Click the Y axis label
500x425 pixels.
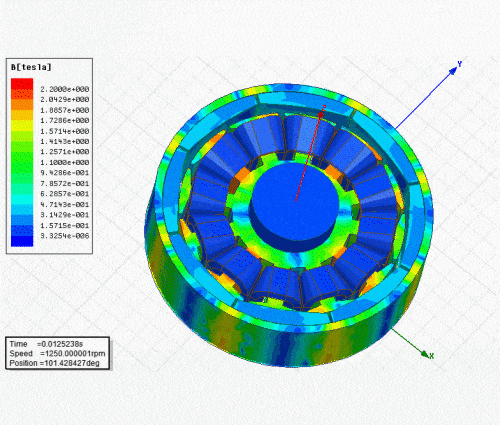[460, 64]
